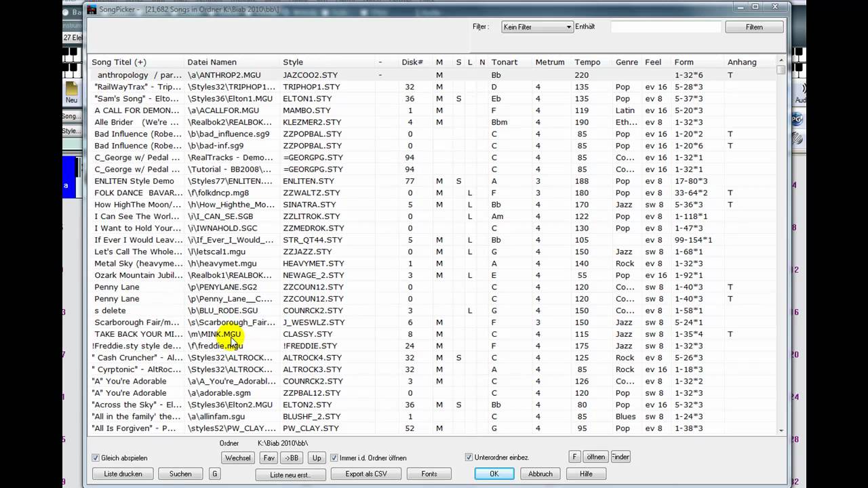Click file name \b\bad_influence.sg9
Image resolution: width=868 pixels, height=488 pixels.
click(x=229, y=134)
